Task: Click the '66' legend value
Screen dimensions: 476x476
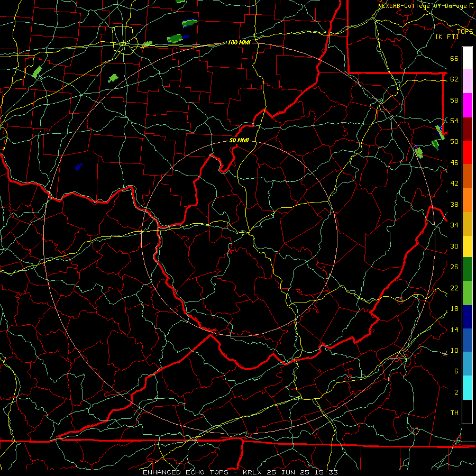Action: 454,59
